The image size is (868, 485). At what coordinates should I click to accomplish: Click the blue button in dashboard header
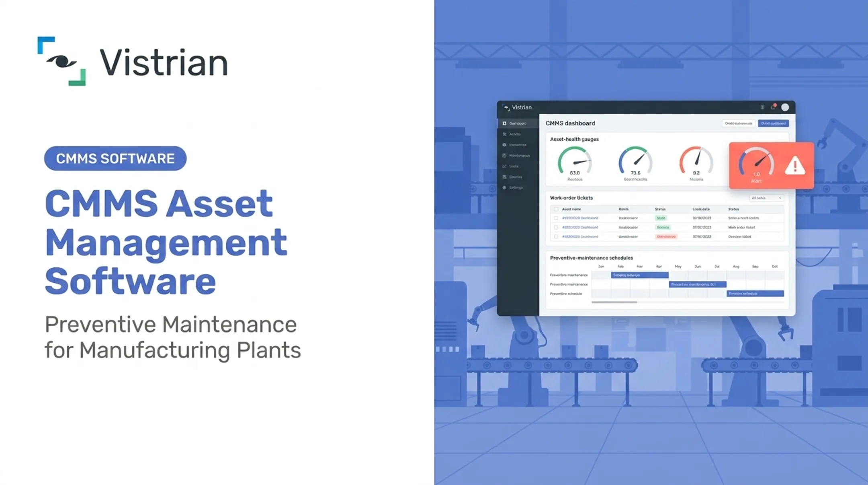(x=773, y=123)
